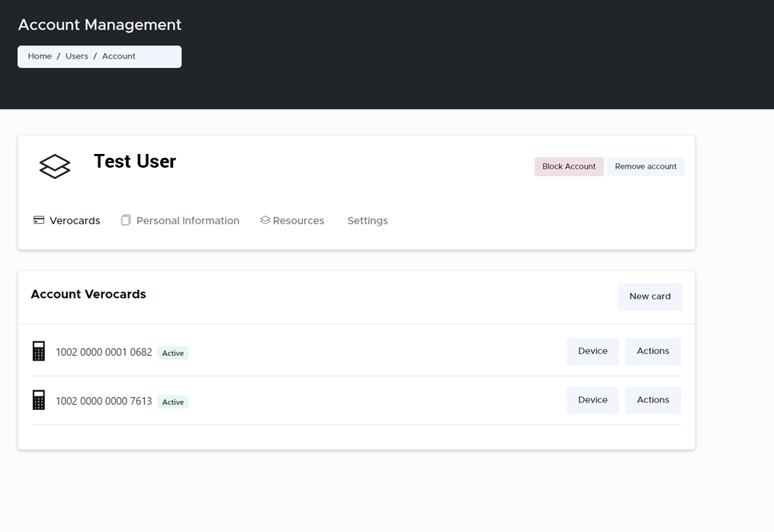Click the stacked layers logo beside Test User
774x532 pixels.
click(55, 166)
